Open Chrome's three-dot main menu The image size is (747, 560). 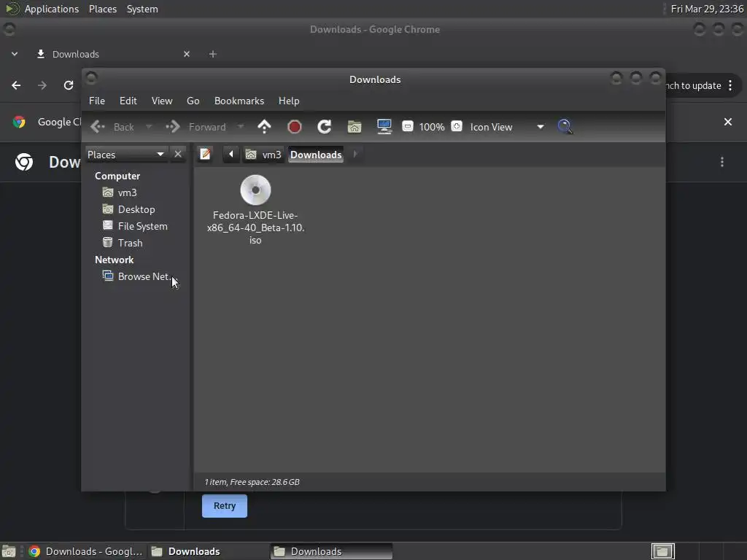[730, 85]
